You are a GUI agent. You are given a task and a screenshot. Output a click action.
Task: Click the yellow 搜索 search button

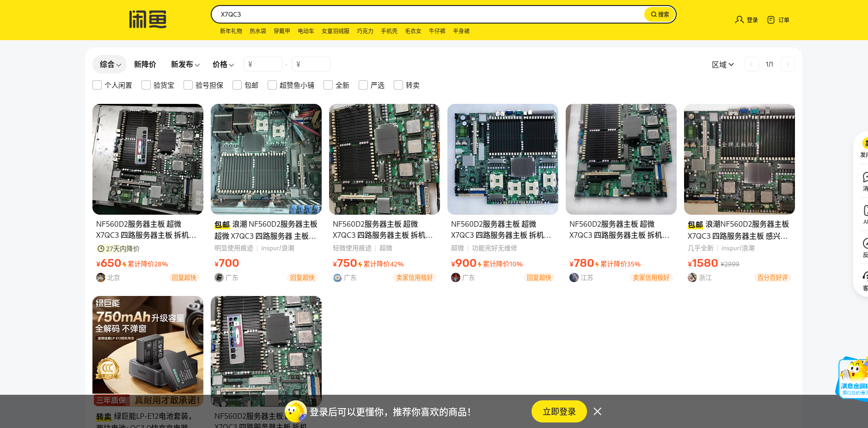pyautogui.click(x=660, y=14)
